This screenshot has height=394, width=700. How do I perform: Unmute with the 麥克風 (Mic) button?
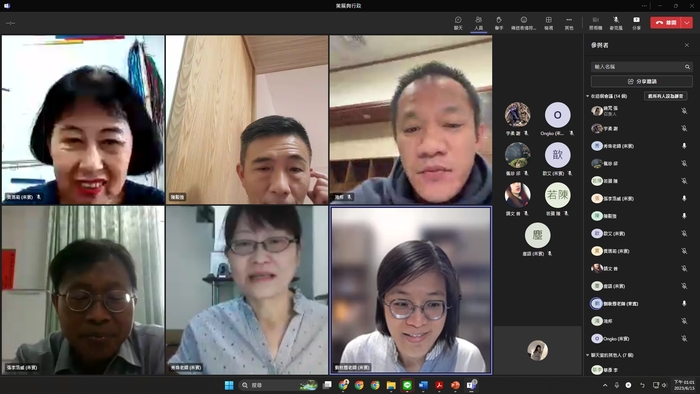click(x=616, y=23)
